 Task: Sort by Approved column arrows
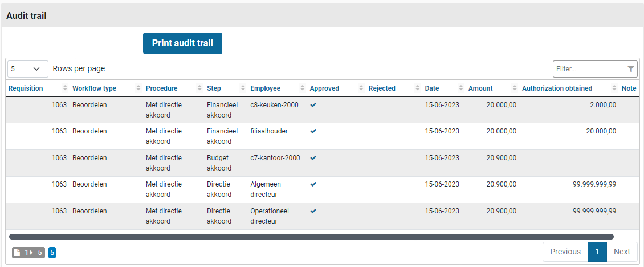361,88
